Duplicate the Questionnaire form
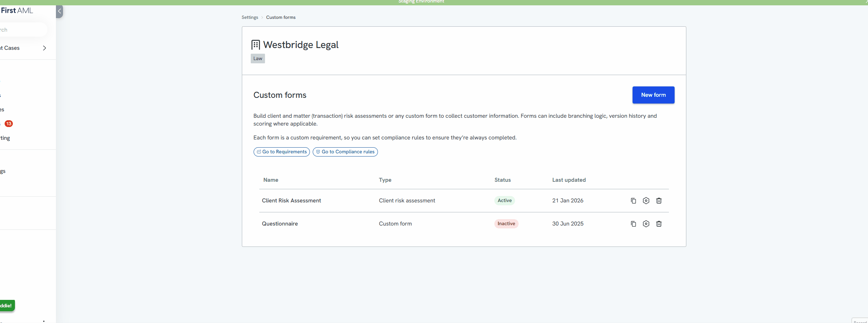Image resolution: width=868 pixels, height=323 pixels. click(633, 224)
